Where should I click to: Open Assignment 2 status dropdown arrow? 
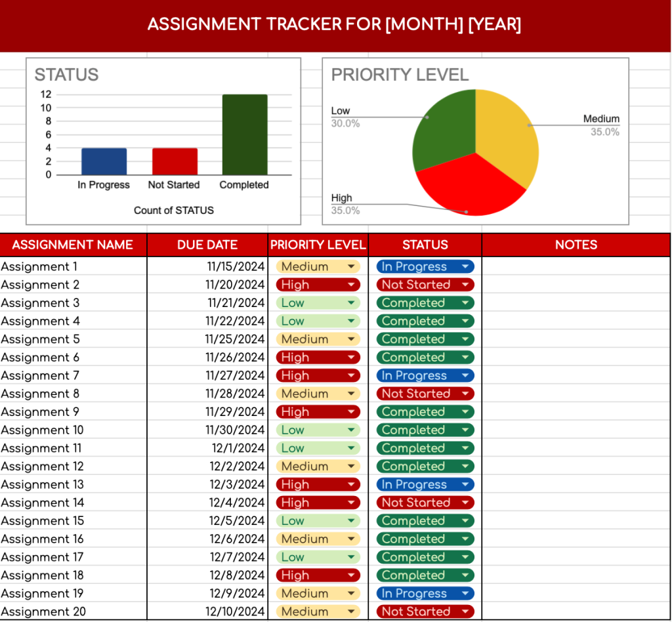(465, 285)
